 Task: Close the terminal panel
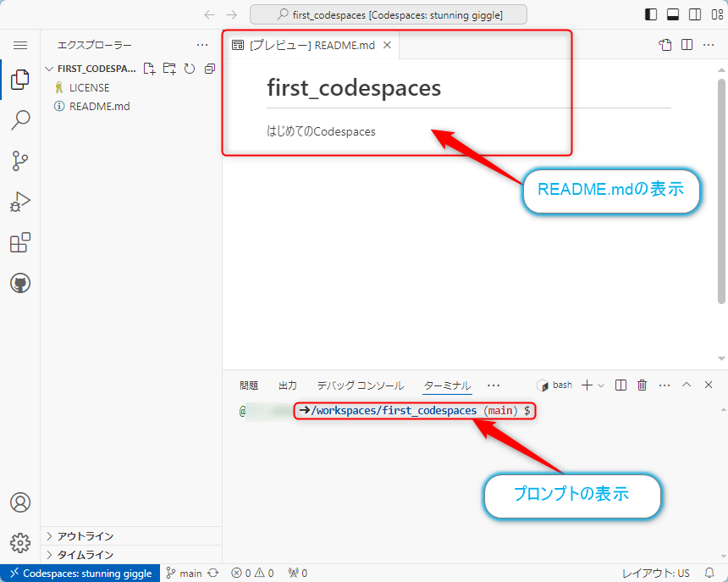709,385
